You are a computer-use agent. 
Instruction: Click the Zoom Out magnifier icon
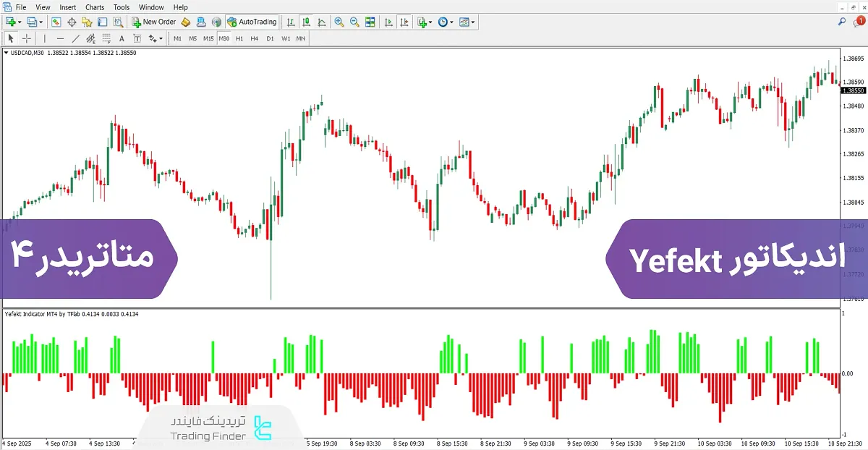tap(354, 22)
